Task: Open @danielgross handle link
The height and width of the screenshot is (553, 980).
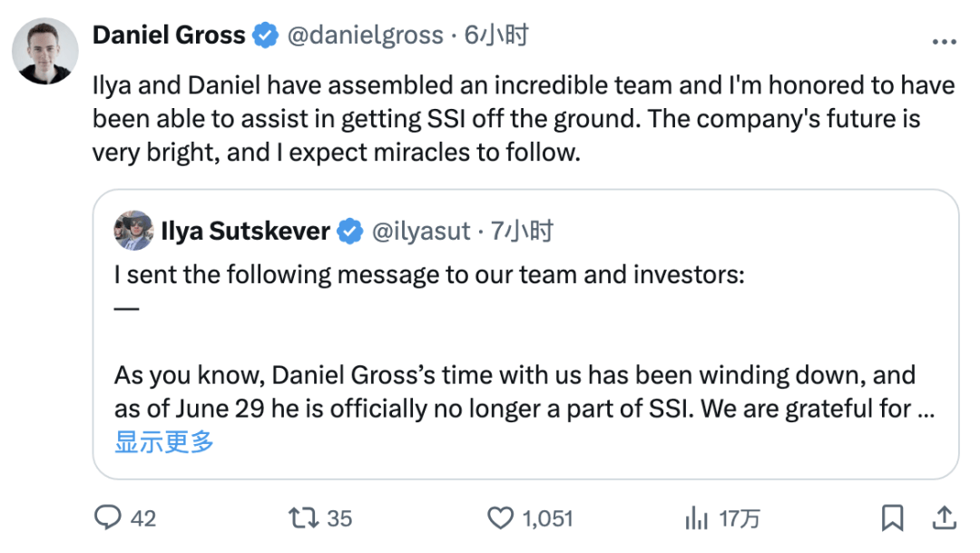Action: point(365,35)
